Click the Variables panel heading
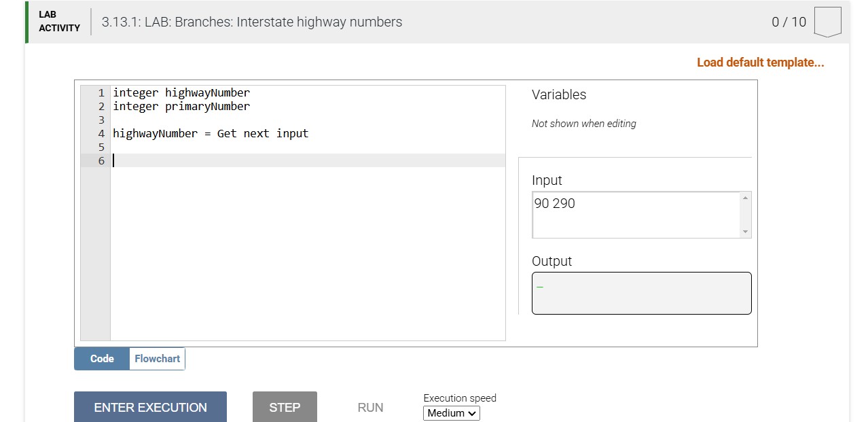 558,94
